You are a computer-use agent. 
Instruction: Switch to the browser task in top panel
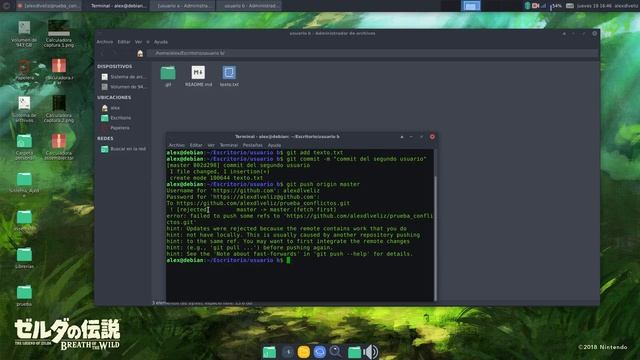click(x=48, y=6)
